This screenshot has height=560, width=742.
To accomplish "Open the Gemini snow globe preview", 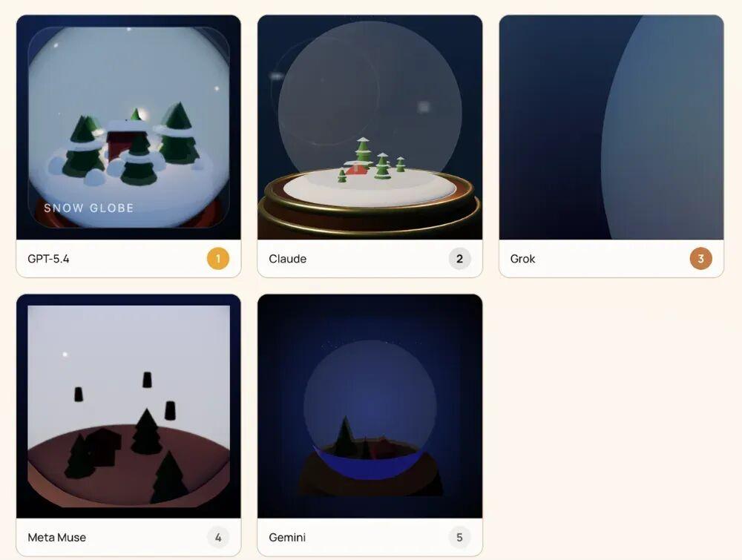I will click(x=370, y=406).
